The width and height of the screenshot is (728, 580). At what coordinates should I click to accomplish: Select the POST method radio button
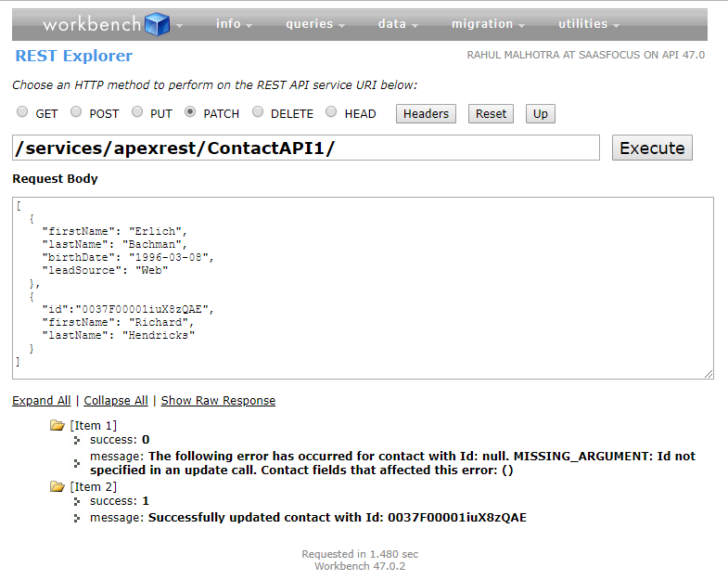click(x=76, y=111)
